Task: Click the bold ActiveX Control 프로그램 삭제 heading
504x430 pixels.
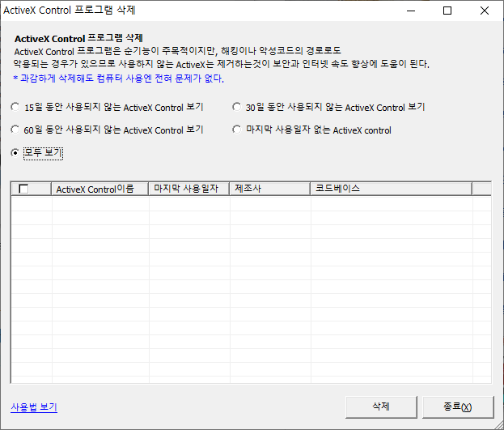Action: [x=78, y=38]
